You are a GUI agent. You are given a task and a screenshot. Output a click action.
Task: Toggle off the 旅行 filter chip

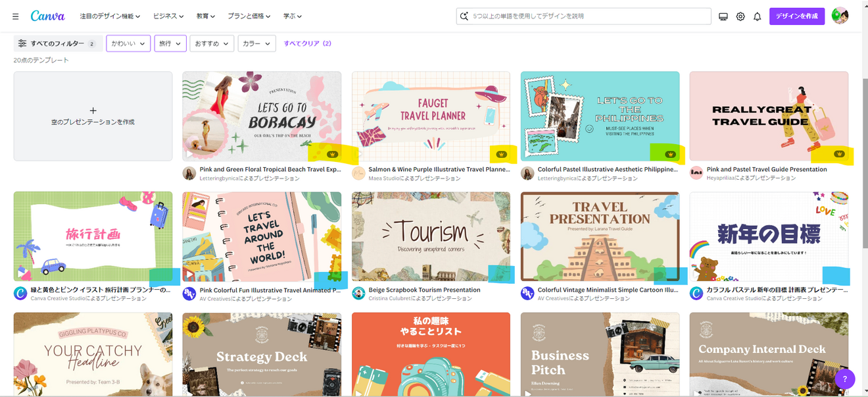tap(170, 43)
